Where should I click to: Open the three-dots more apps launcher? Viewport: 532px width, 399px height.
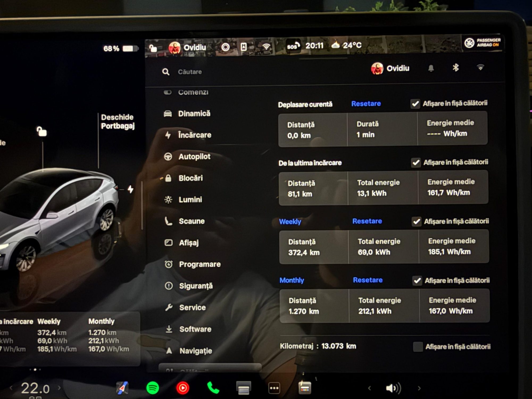point(274,388)
